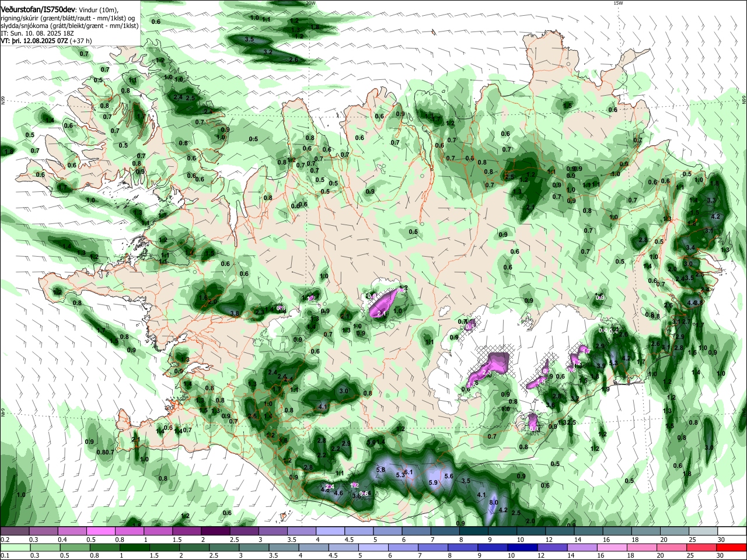Click the '20W' longitude label at the top edge
Image resolution: width=747 pixels, height=560 pixels.
coord(310,3)
